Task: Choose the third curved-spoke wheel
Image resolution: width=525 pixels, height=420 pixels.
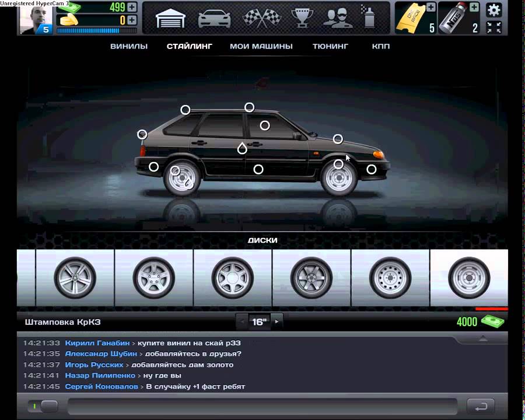Action: 232,278
